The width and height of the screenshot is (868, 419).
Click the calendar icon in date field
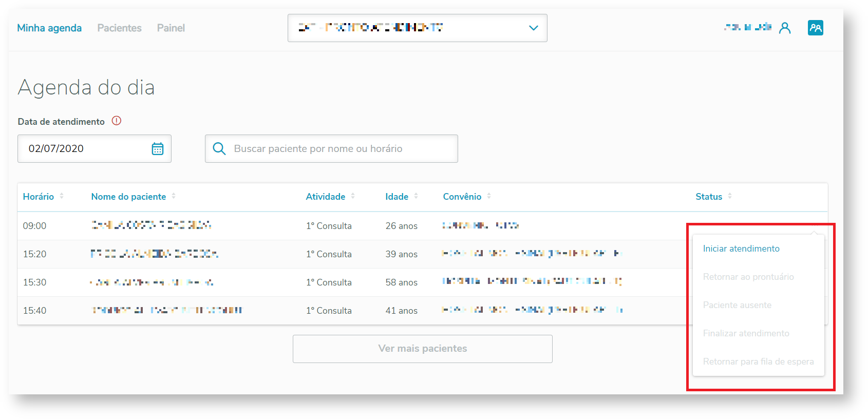158,149
